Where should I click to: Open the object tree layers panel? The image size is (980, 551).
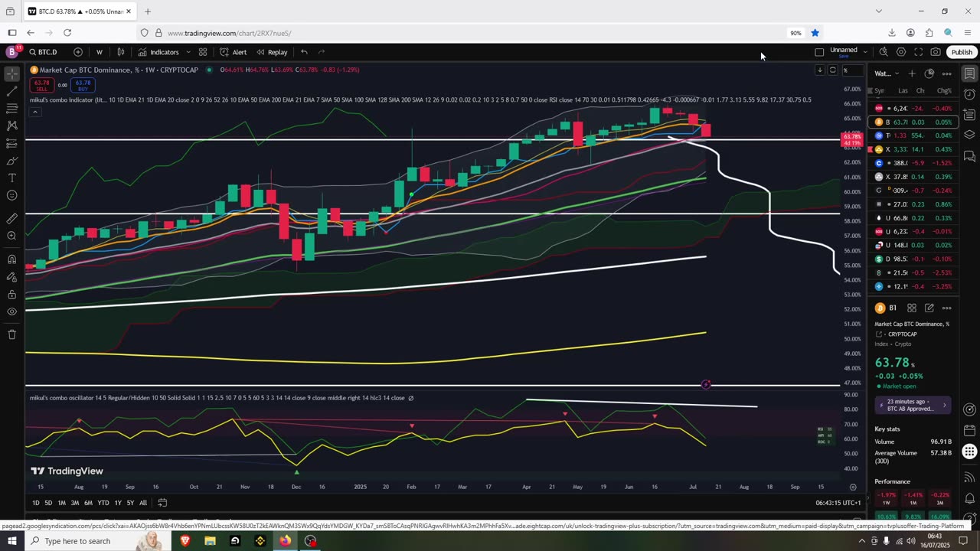click(x=969, y=135)
